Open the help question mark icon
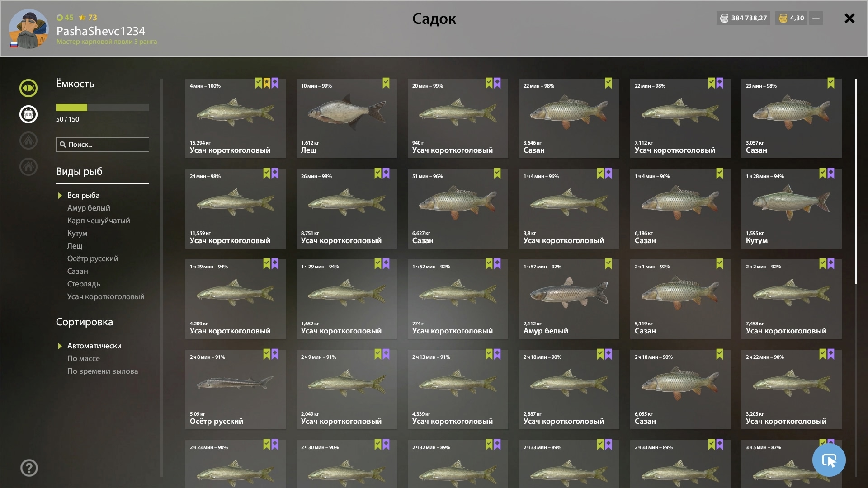 [x=29, y=468]
